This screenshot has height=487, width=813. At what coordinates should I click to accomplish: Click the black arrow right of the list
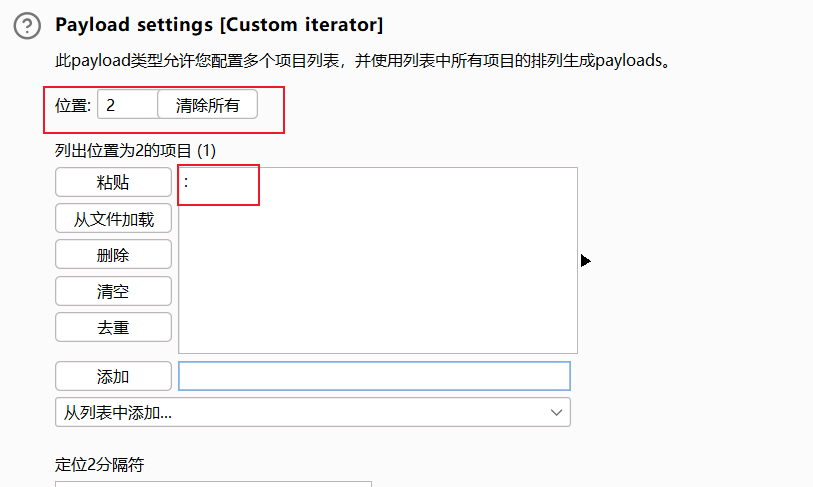click(585, 260)
